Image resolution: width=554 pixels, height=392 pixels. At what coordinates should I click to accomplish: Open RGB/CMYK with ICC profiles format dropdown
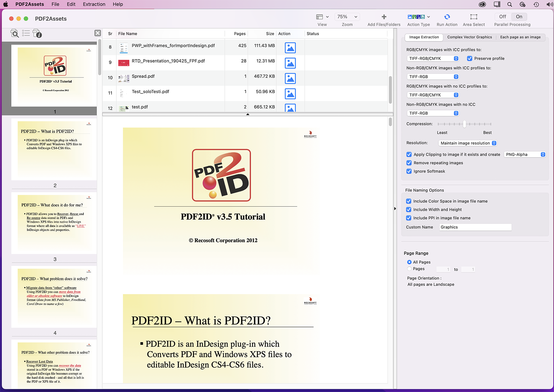tap(433, 58)
